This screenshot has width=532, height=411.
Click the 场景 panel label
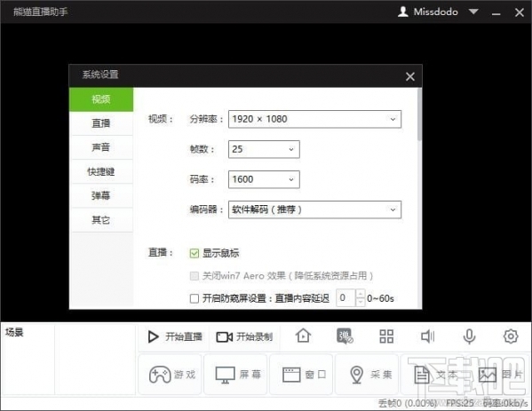[x=14, y=332]
